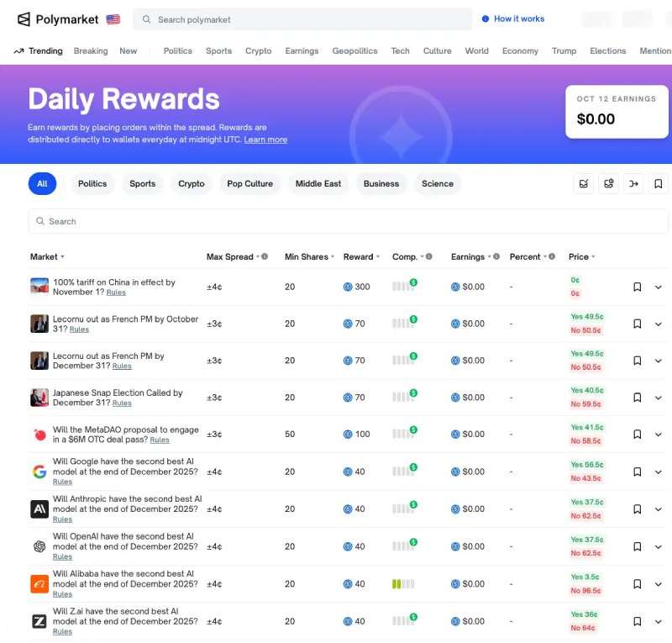Click the Percent column info icon
This screenshot has height=643, width=672.
552,256
